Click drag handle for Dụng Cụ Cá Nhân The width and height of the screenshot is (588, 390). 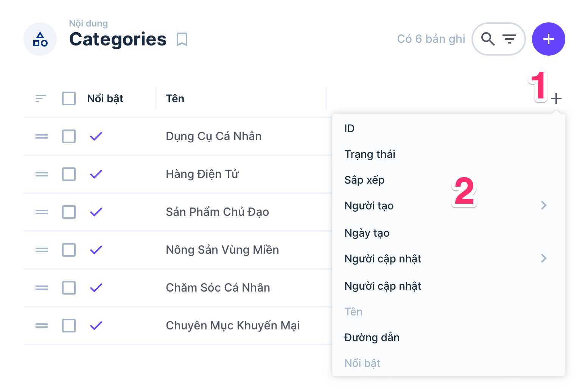pos(42,136)
